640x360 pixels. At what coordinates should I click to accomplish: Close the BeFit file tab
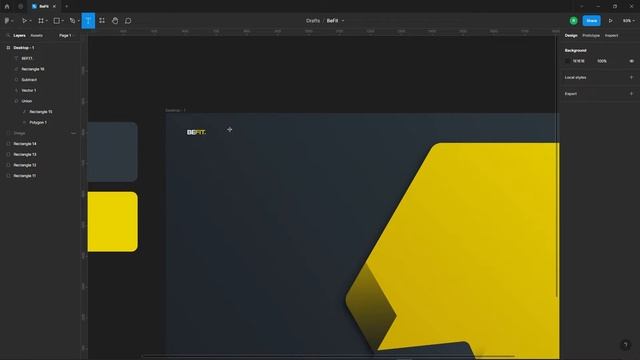click(x=54, y=6)
